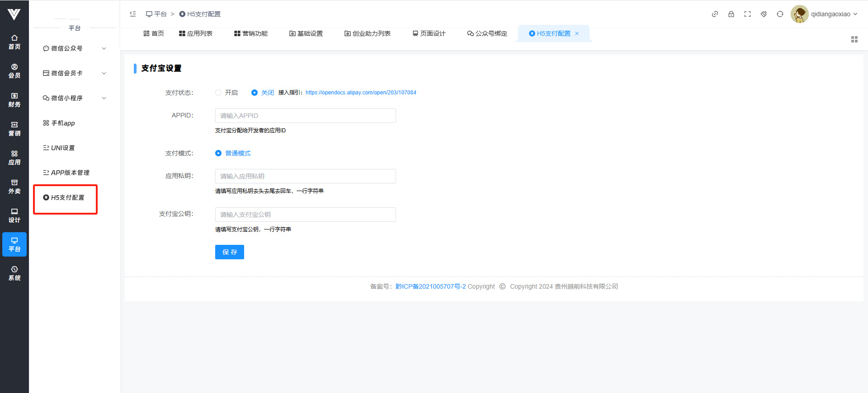The width and height of the screenshot is (868, 393).
Task: Expand the 微信公众号 menu
Action: point(75,48)
